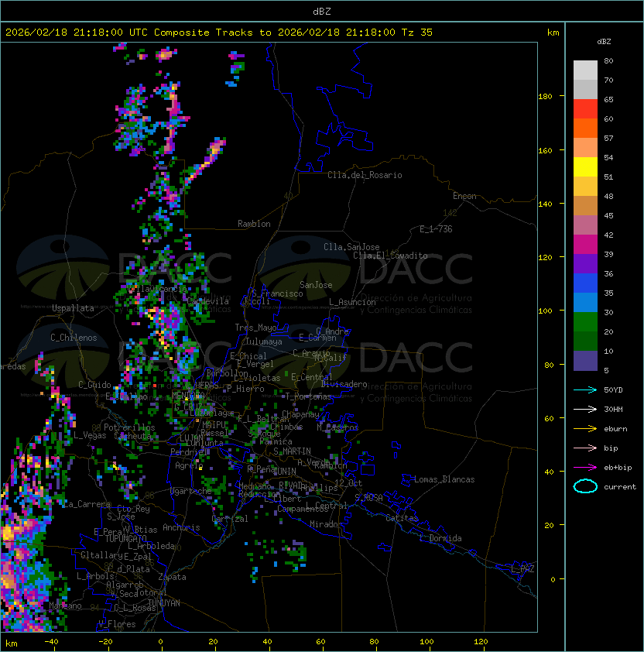Click the 'Uspallata' map label
Image resolution: width=644 pixels, height=652 pixels.
[x=73, y=308]
